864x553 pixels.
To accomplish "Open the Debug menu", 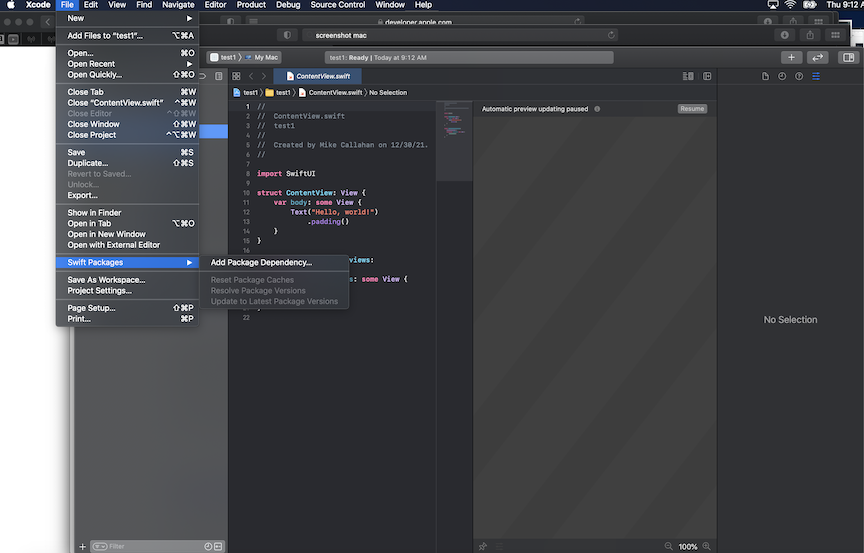I will click(x=288, y=5).
